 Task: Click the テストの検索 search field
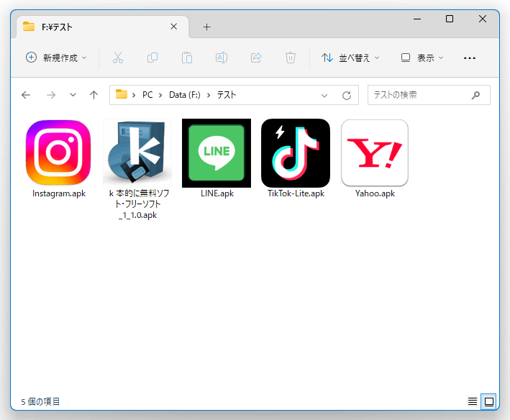[x=429, y=95]
